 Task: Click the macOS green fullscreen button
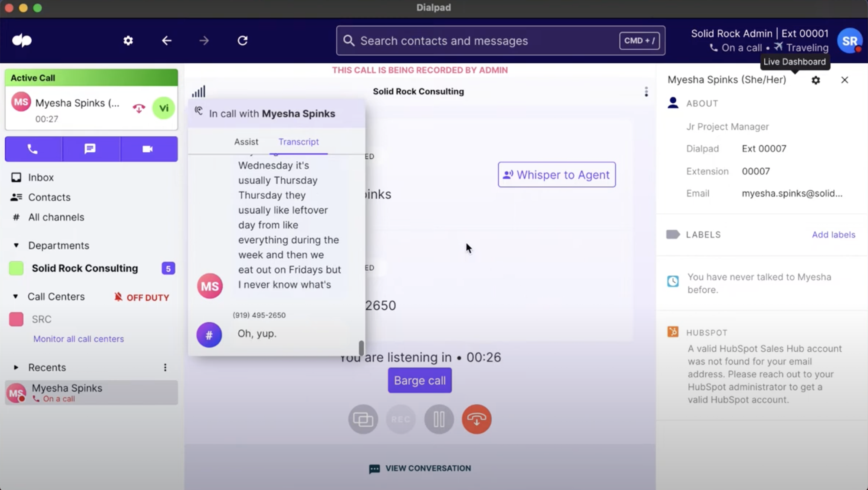point(37,8)
